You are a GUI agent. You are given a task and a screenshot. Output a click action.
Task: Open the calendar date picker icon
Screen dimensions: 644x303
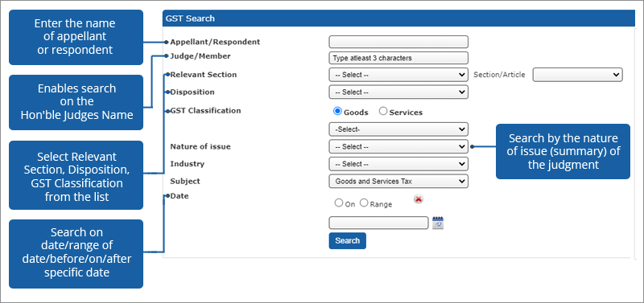point(438,223)
